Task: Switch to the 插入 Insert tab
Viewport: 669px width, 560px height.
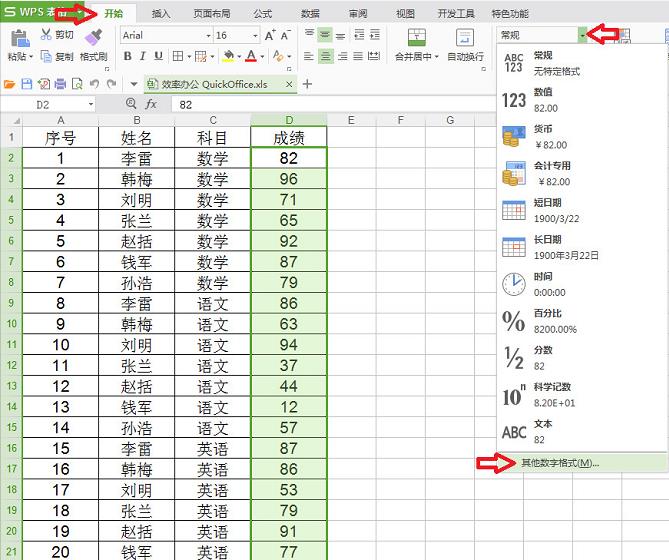Action: 161,14
